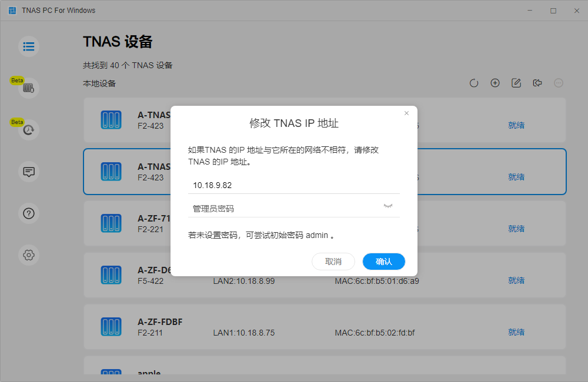
Task: Click 就绪 status of F2-221 row
Action: (x=516, y=229)
